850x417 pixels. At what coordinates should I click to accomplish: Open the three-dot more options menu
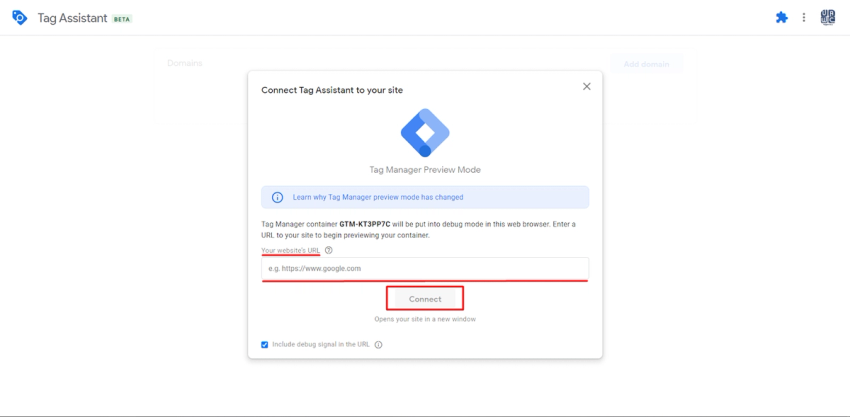804,18
